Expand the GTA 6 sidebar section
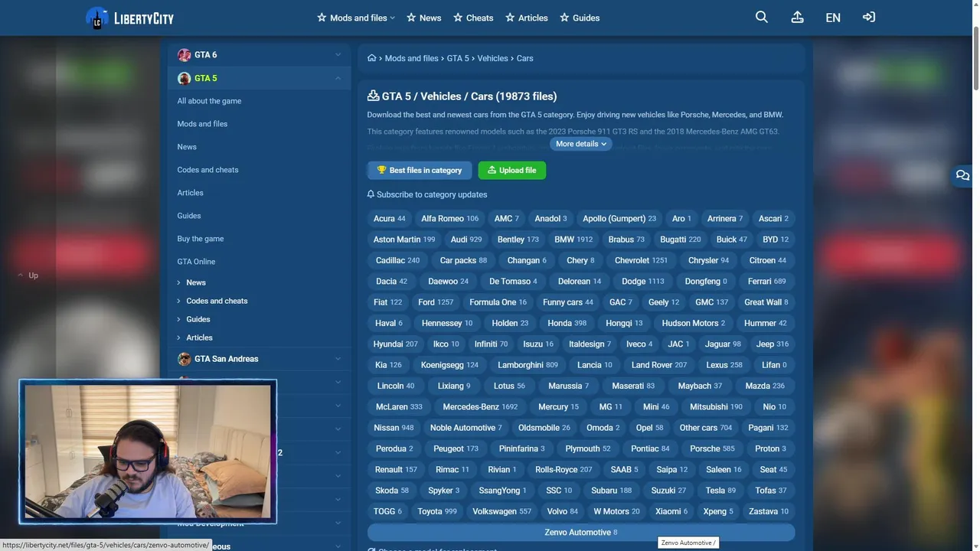Viewport: 980px width, 551px height. tap(260, 54)
